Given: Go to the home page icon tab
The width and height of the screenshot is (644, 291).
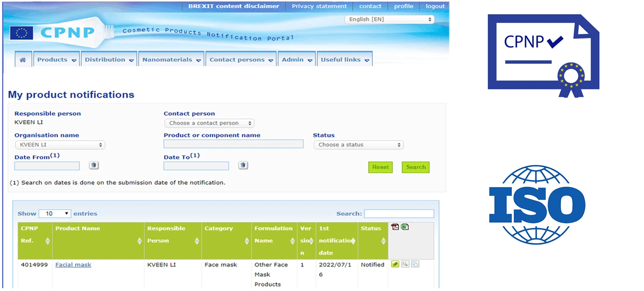Looking at the screenshot, I should point(23,59).
